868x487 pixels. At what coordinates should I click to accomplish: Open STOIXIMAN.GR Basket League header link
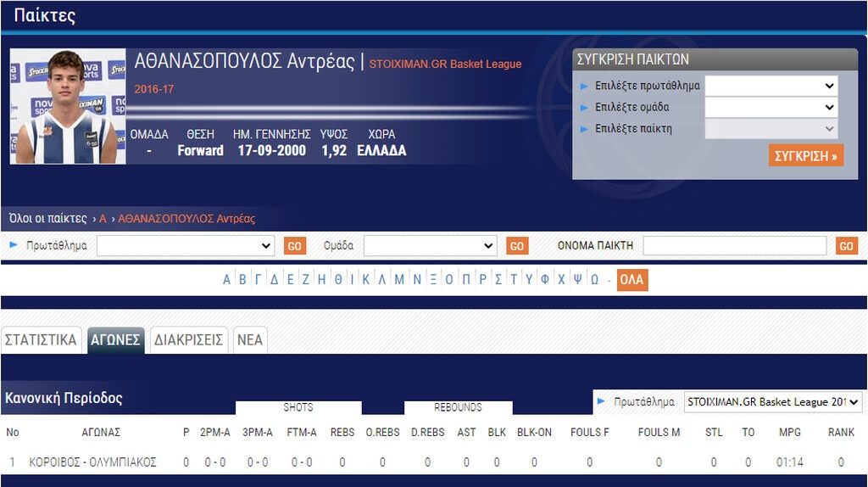pos(445,64)
